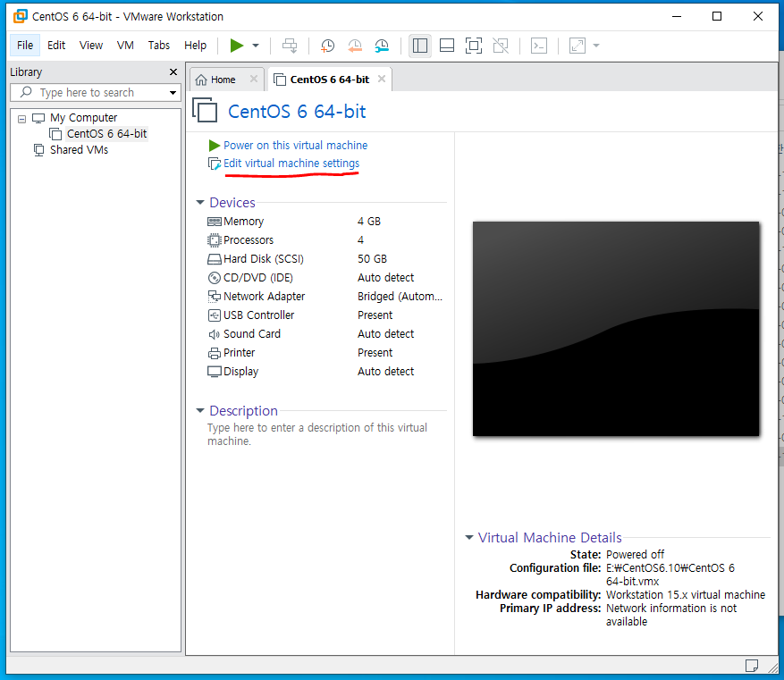Enter full screen mode icon

point(474,46)
